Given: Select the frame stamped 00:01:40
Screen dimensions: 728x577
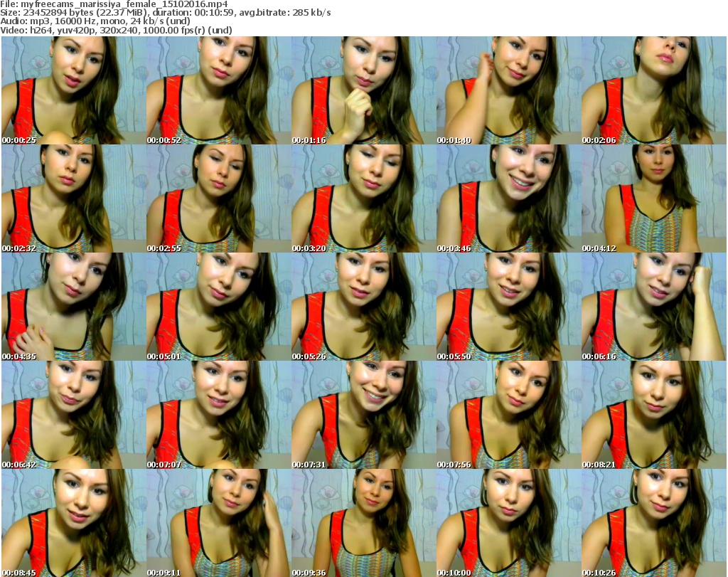Looking at the screenshot, I should pos(509,90).
